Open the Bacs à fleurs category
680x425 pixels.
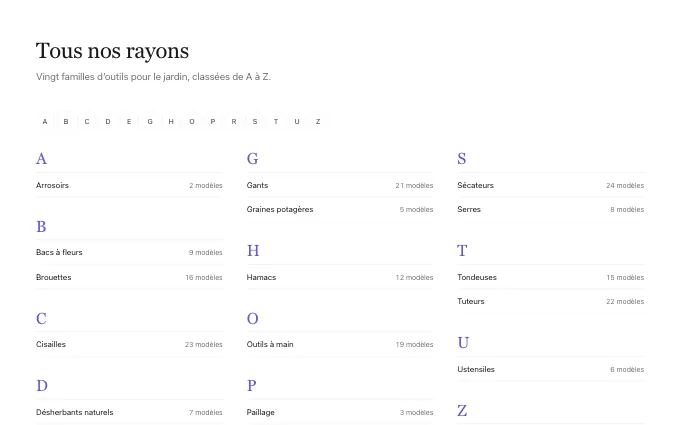coord(129,252)
